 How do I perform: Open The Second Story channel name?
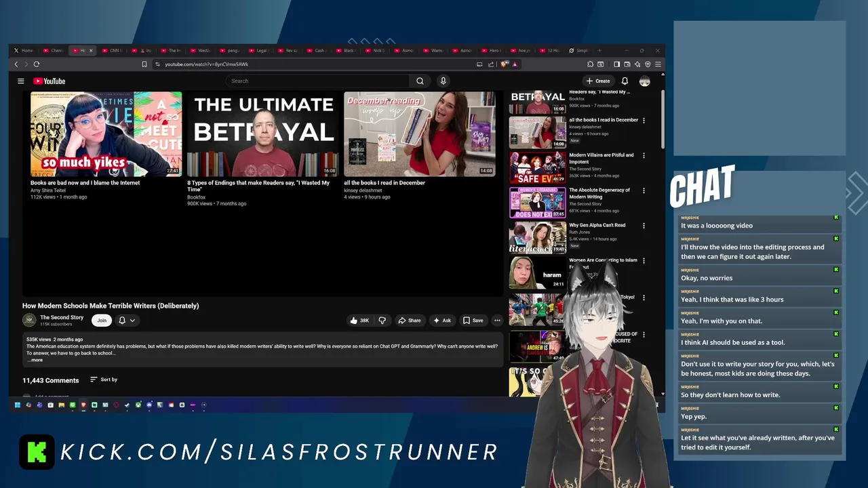pyautogui.click(x=62, y=317)
